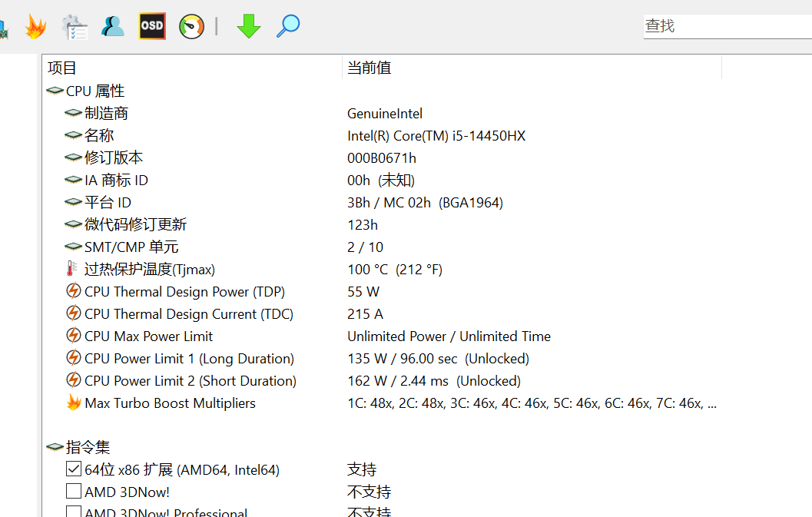Click the chip icon beside CPU 属性

pos(55,91)
